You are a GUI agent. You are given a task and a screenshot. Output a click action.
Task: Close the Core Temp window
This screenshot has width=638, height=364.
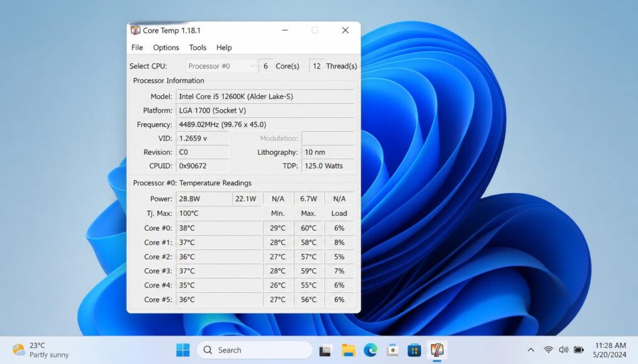pos(345,30)
